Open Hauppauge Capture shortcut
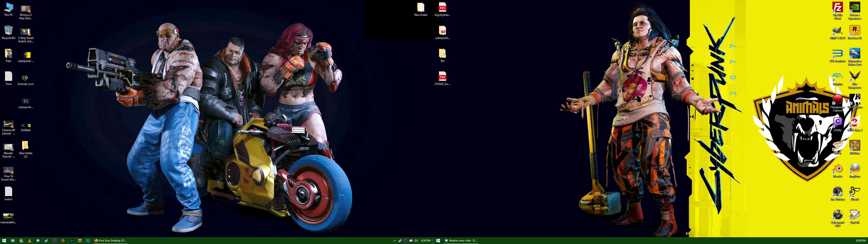Screen dimensions: 868x244 tap(838, 103)
